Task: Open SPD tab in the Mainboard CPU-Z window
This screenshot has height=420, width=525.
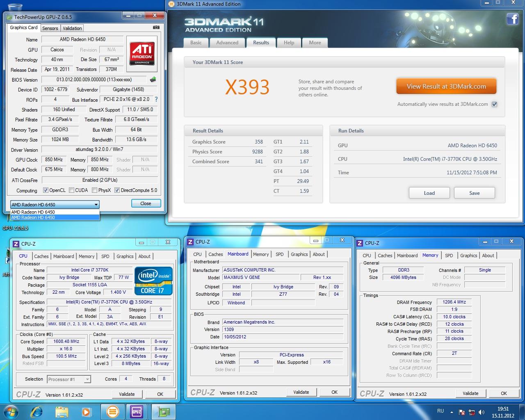Action: 280,254
